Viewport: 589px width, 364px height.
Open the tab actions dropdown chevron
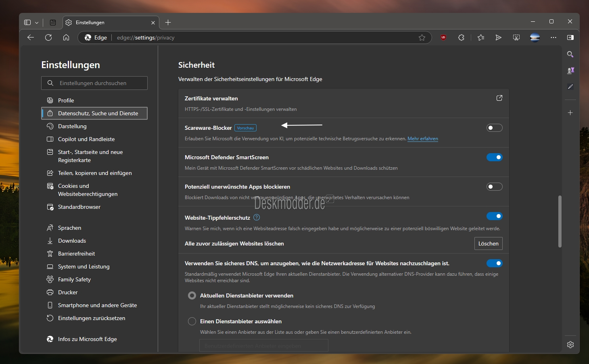click(37, 23)
